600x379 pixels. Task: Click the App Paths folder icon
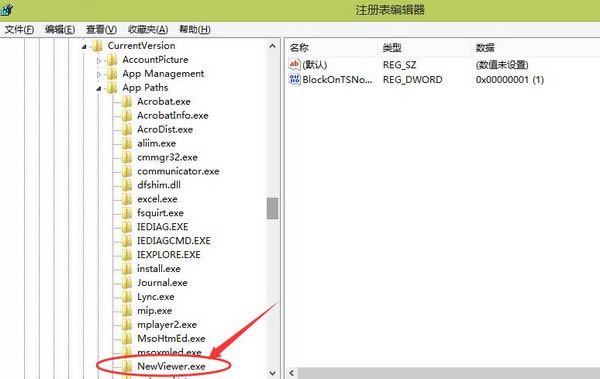point(112,88)
